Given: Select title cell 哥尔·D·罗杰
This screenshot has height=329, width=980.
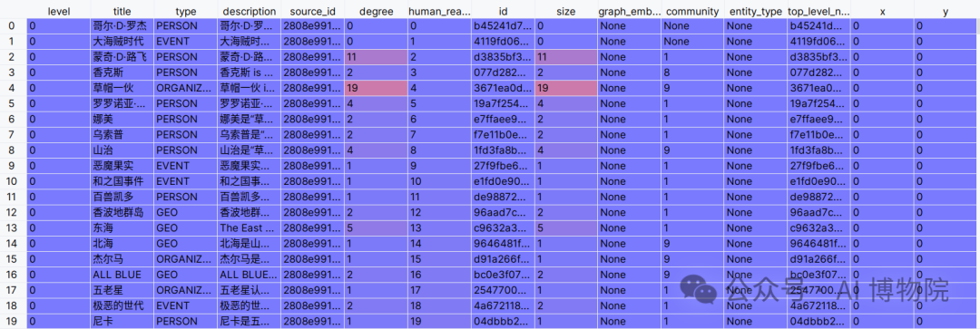Looking at the screenshot, I should [122, 26].
